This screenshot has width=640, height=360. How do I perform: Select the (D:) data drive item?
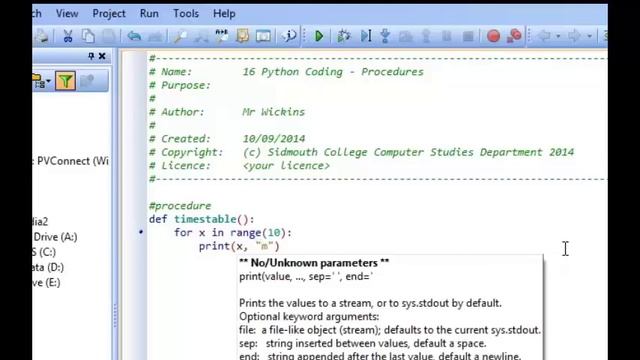(49, 267)
